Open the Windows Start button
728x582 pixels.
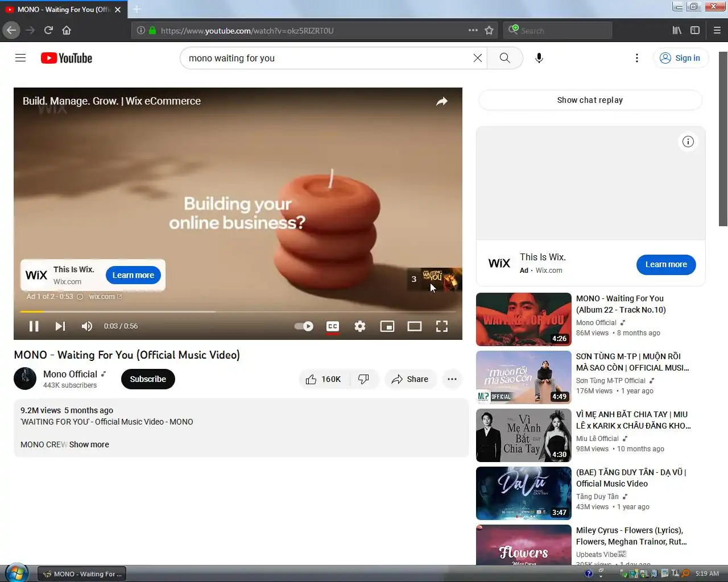point(16,572)
